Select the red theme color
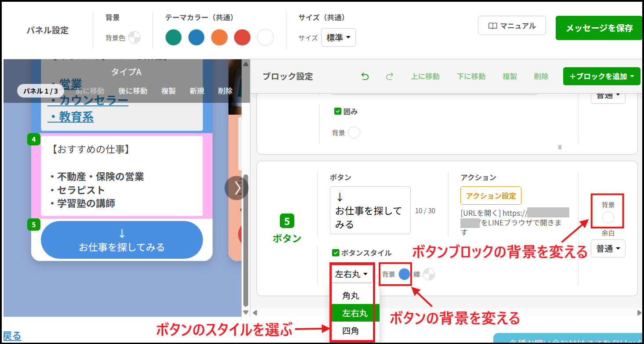The width and height of the screenshot is (644, 344). [242, 38]
